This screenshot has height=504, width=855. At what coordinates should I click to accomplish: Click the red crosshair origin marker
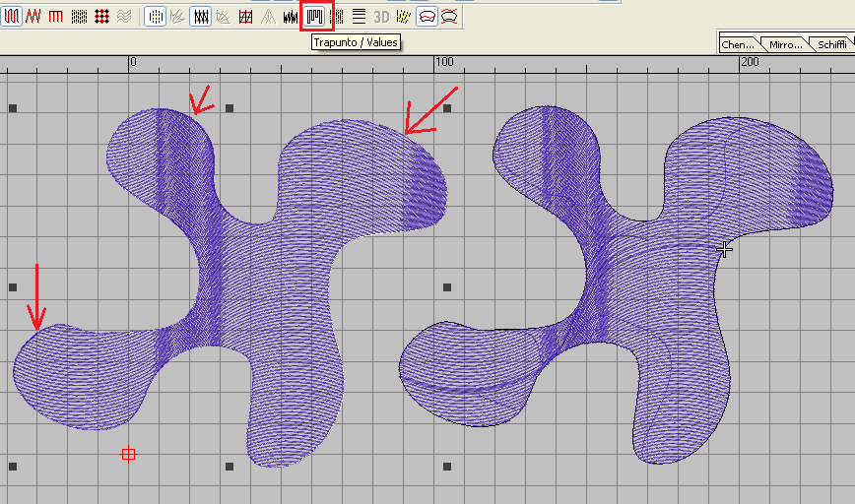pyautogui.click(x=128, y=454)
